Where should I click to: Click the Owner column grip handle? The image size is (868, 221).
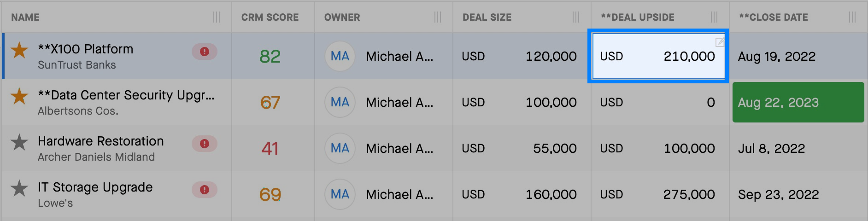(438, 17)
